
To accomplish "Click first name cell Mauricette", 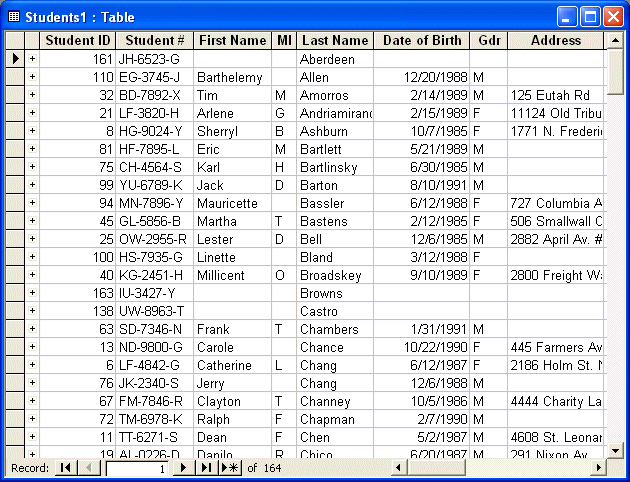I will [233, 203].
